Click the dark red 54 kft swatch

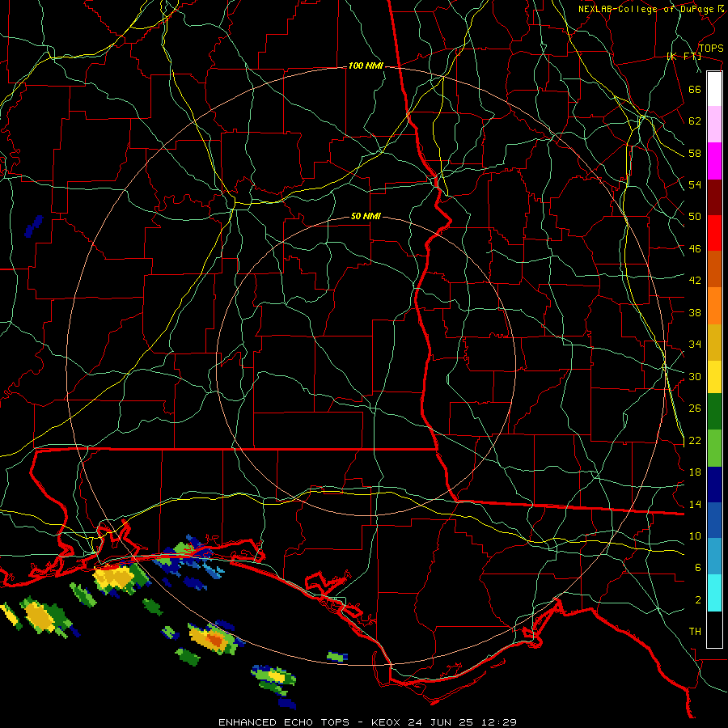[x=714, y=197]
